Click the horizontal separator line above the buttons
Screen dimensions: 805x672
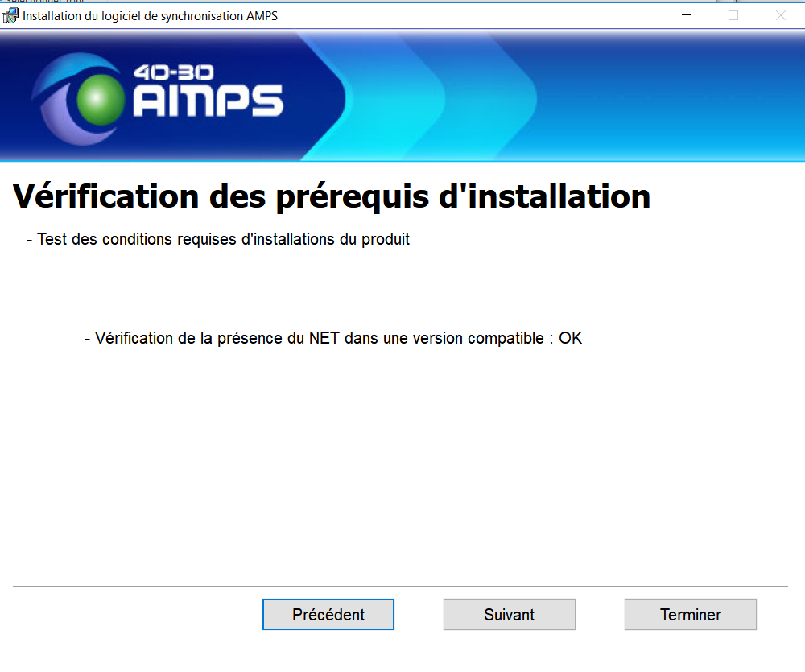point(400,586)
